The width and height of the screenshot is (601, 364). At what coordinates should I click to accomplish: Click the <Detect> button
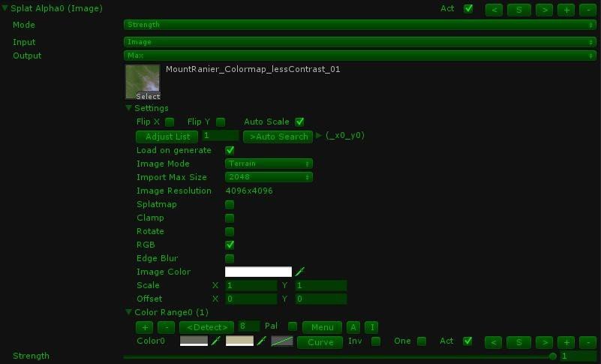pyautogui.click(x=206, y=327)
